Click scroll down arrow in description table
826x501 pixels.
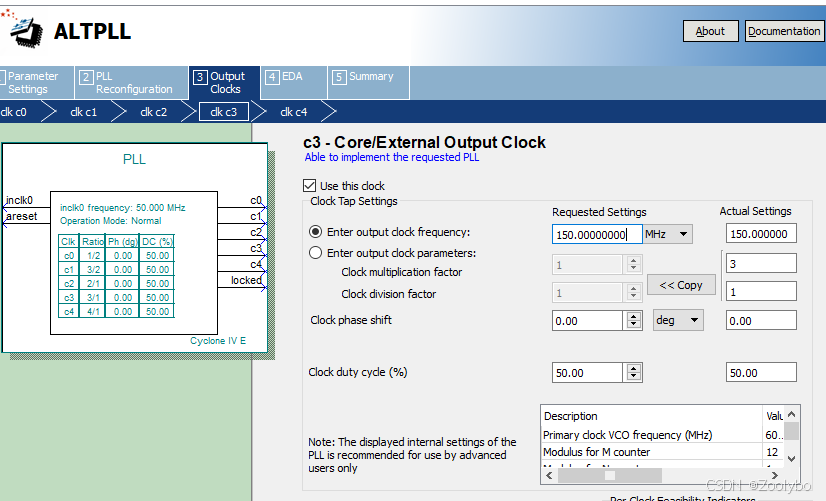(792, 459)
